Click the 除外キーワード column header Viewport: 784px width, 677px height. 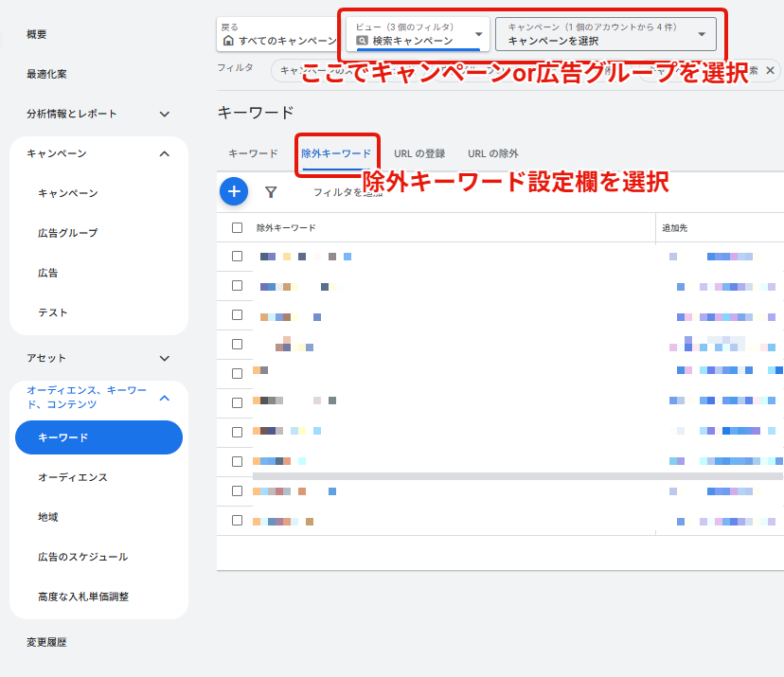286,228
